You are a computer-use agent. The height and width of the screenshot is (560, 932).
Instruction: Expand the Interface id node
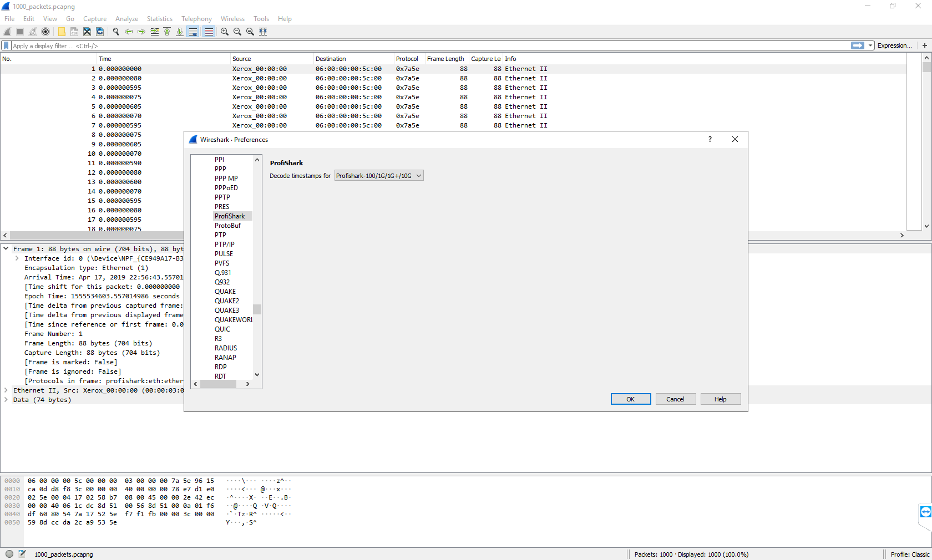coord(17,258)
